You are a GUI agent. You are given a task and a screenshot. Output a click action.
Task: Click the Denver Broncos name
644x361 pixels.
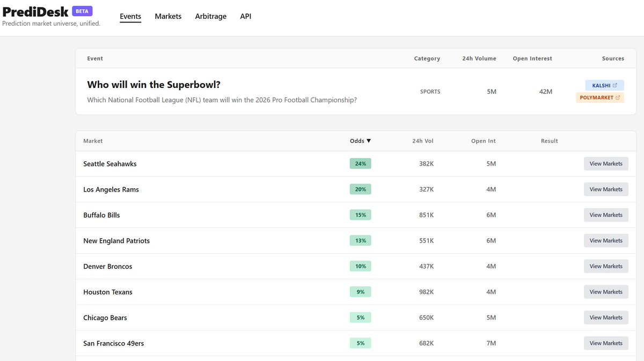click(x=108, y=267)
